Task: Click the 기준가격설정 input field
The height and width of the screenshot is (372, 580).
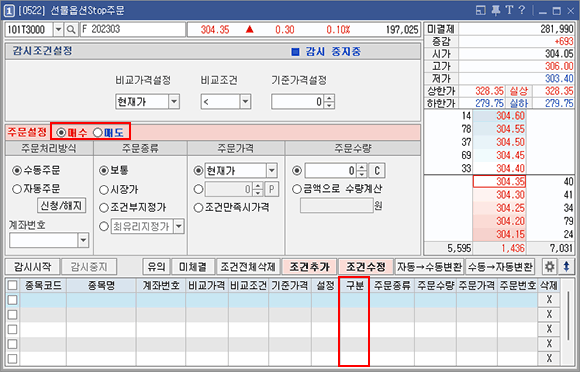Action: 298,101
